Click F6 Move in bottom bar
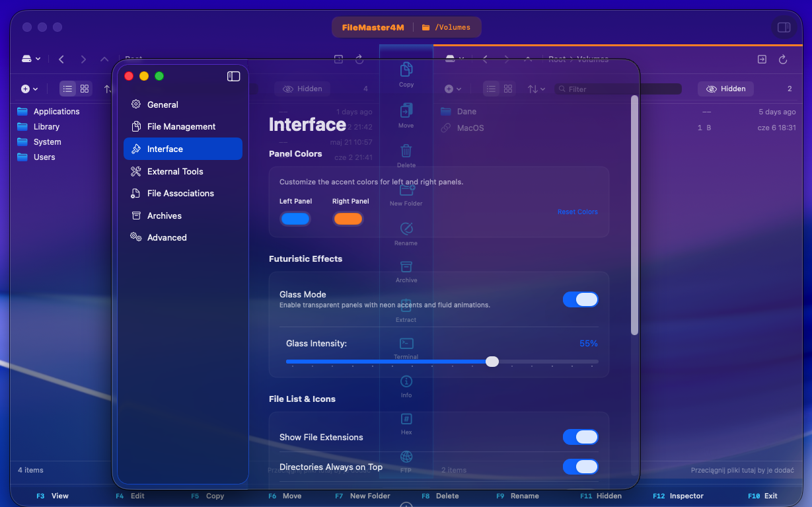The image size is (812, 507). (284, 496)
